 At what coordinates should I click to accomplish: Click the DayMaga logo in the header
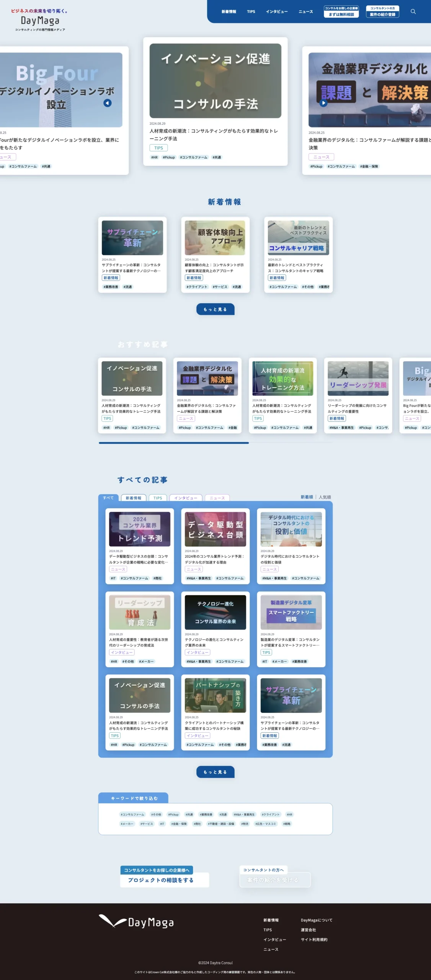tap(40, 20)
